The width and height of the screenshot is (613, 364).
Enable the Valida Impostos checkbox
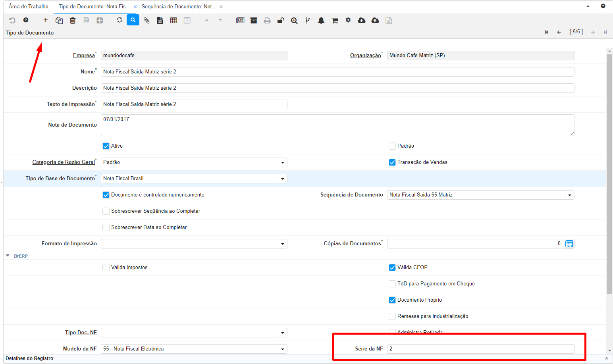tap(106, 268)
